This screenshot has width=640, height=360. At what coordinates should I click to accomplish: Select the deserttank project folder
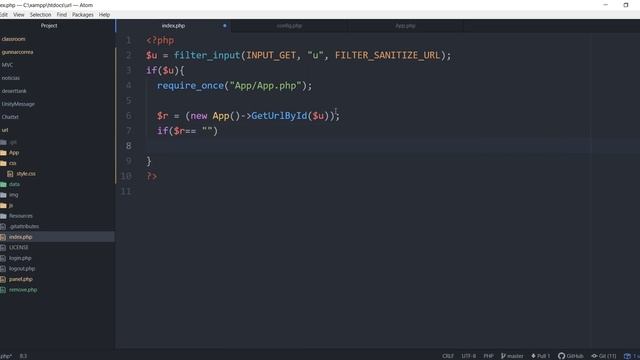point(14,91)
